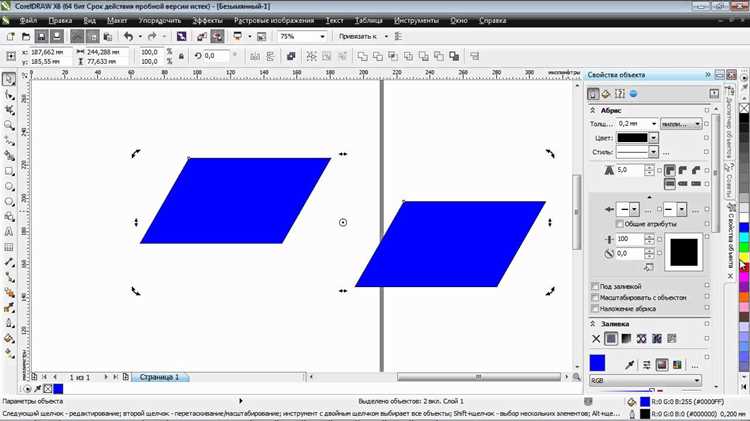Toggle the Наложение абриса checkbox
This screenshot has width=750, height=421.
[595, 309]
